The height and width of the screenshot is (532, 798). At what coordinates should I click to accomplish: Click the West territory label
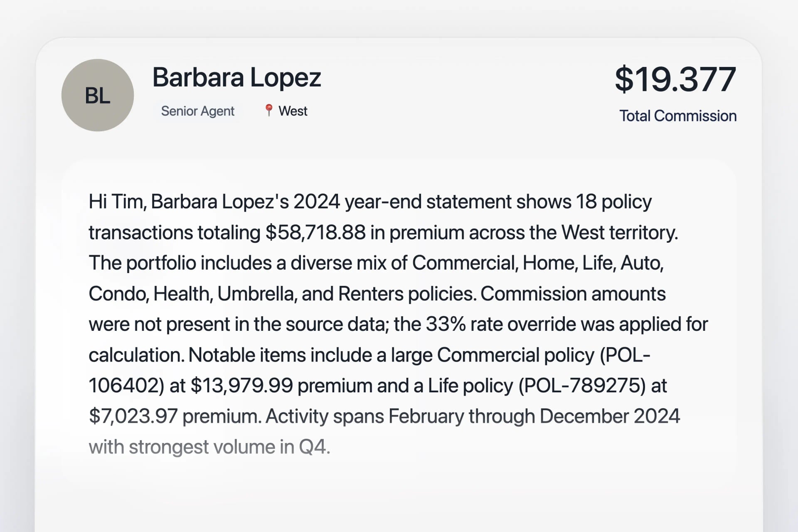pyautogui.click(x=293, y=111)
